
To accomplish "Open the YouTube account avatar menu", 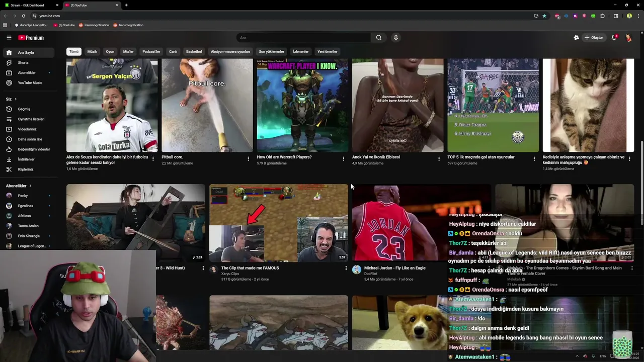I will [x=628, y=38].
